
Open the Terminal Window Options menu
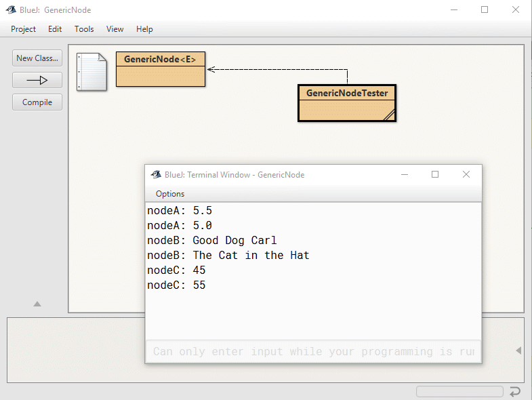(170, 194)
